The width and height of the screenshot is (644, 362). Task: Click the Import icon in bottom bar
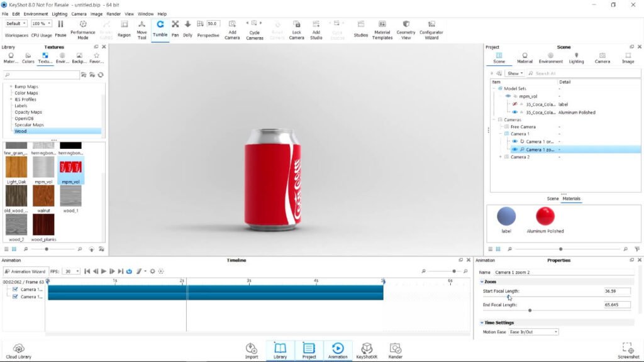click(x=252, y=351)
